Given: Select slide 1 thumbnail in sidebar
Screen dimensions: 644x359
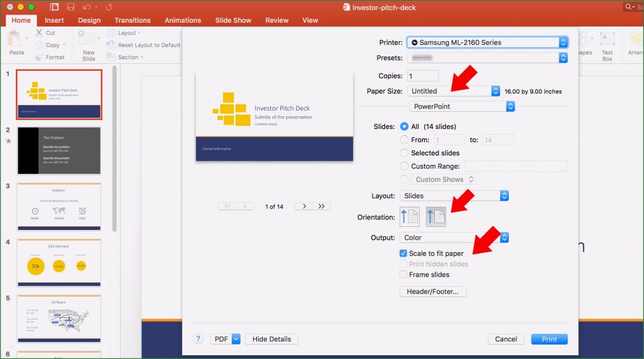Looking at the screenshot, I should (x=59, y=95).
